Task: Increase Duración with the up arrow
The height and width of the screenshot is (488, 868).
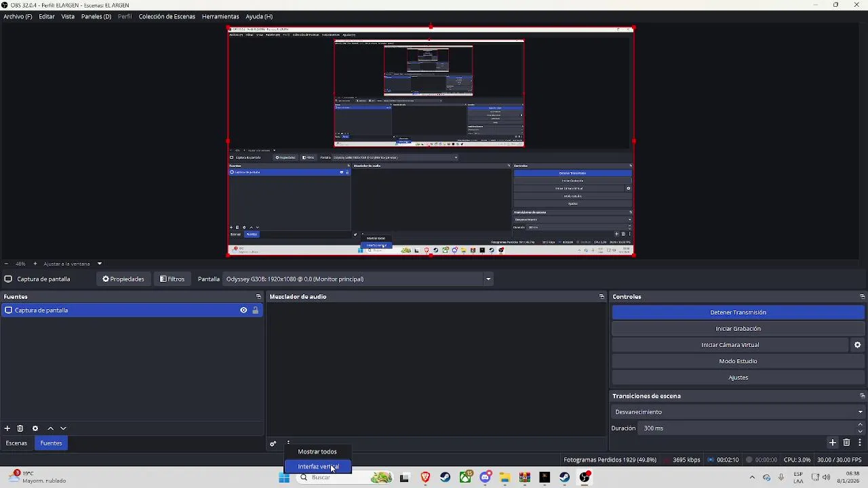Action: coord(861,425)
